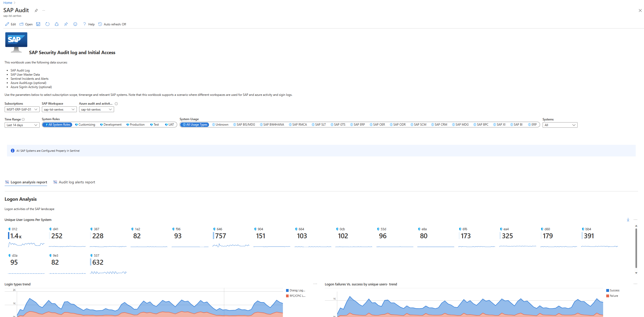The width and height of the screenshot is (644, 317).
Task: Click the SAP monitor logo image
Action: pos(16,42)
